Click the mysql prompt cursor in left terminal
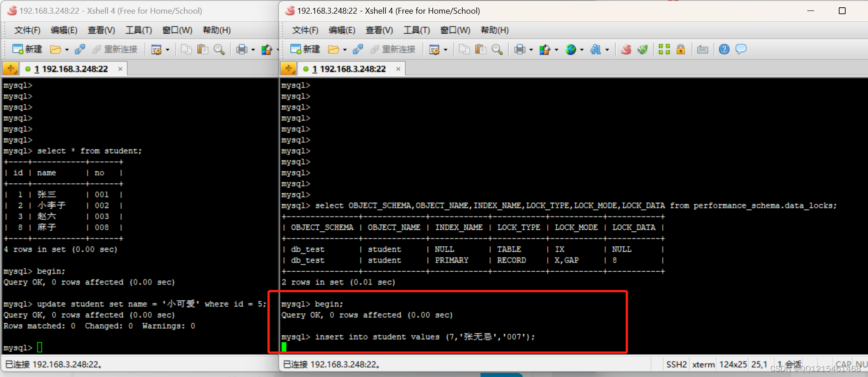 pyautogui.click(x=40, y=347)
